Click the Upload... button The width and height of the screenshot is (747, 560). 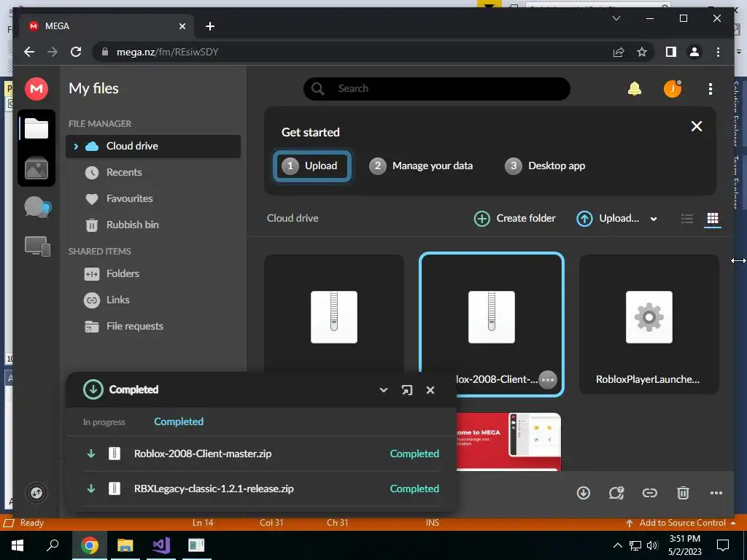pos(608,219)
